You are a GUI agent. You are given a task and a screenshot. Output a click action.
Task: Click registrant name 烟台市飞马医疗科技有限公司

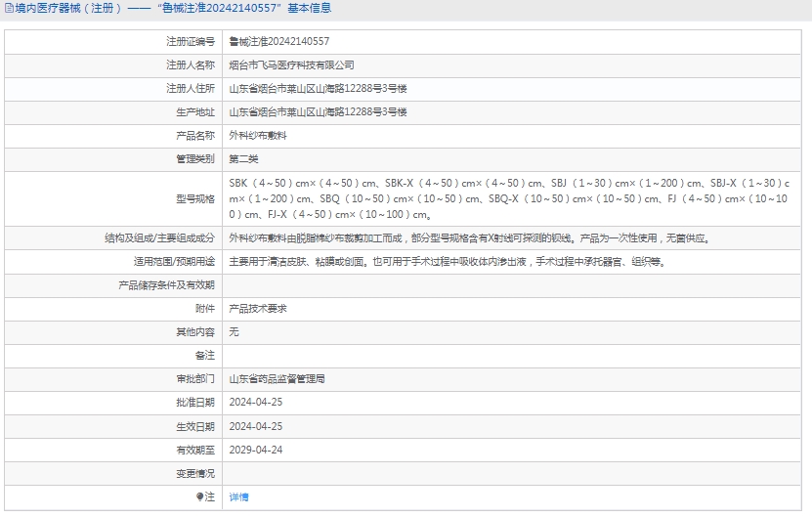[291, 65]
